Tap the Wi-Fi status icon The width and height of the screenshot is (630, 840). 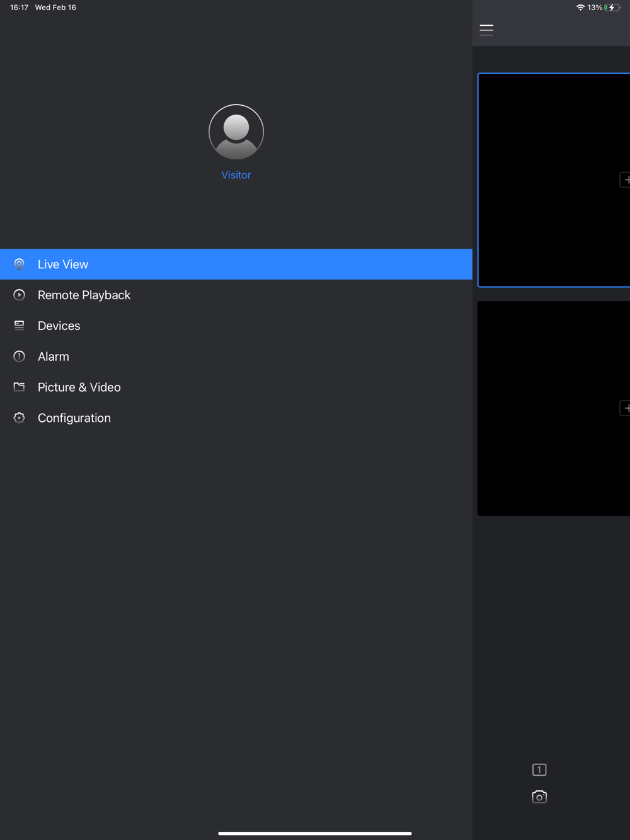pyautogui.click(x=580, y=8)
